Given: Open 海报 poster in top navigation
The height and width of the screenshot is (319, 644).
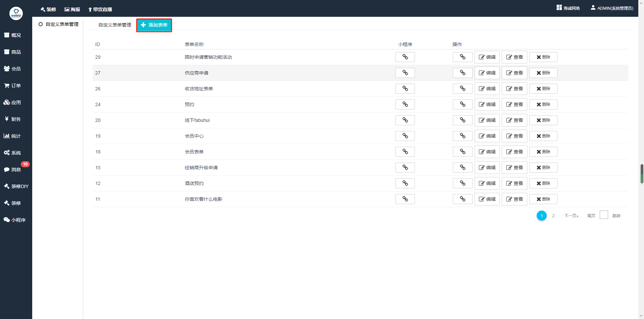Looking at the screenshot, I should pyautogui.click(x=72, y=9).
